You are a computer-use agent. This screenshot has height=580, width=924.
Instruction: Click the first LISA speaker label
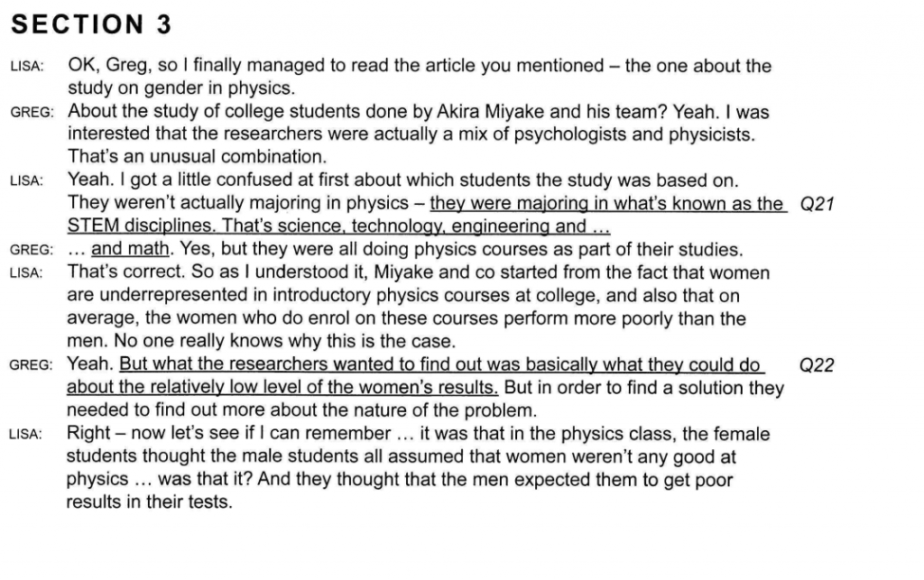(27, 68)
